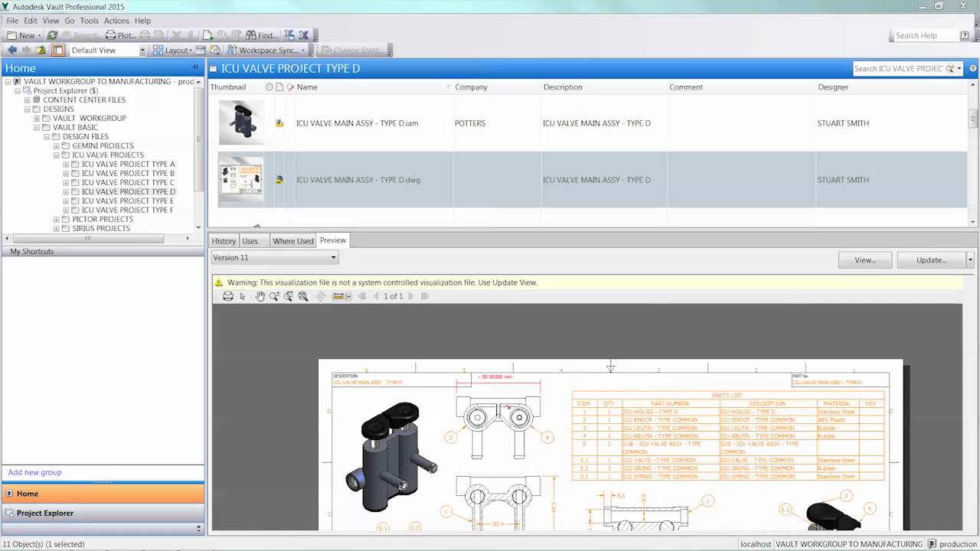Select the Zoom Window tool in preview

[x=289, y=296]
